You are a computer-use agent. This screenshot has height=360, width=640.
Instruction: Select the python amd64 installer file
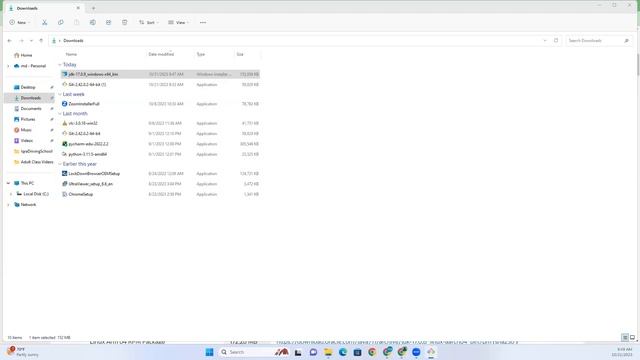click(160, 154)
